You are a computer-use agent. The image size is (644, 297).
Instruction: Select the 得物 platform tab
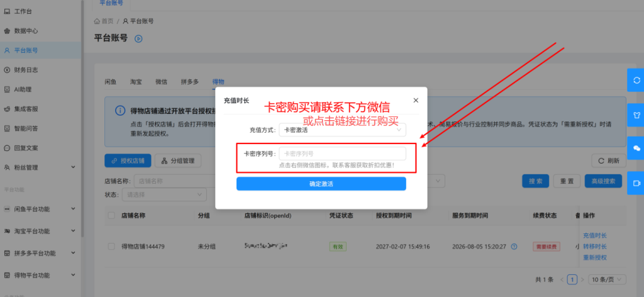coord(218,82)
